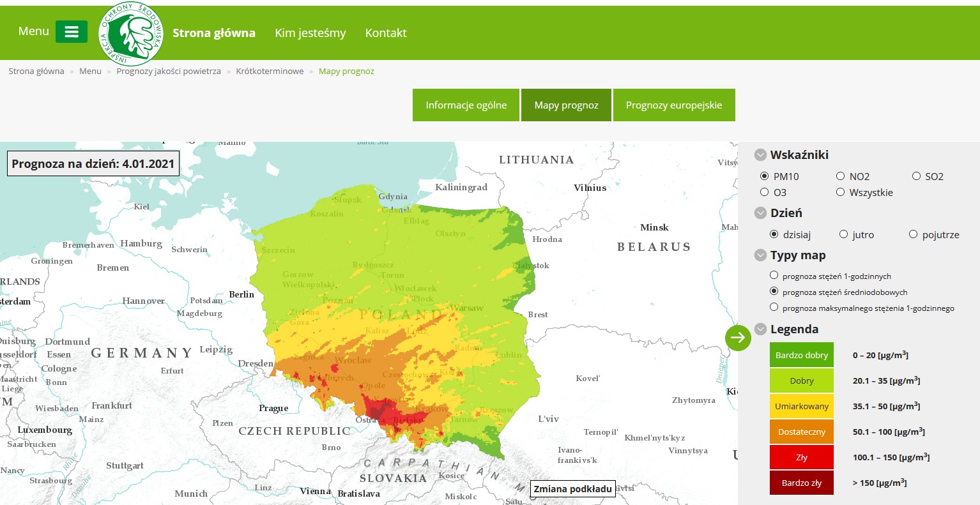The width and height of the screenshot is (980, 505).
Task: Select prognoza stężeń średniodobowych map type
Action: pyautogui.click(x=774, y=291)
